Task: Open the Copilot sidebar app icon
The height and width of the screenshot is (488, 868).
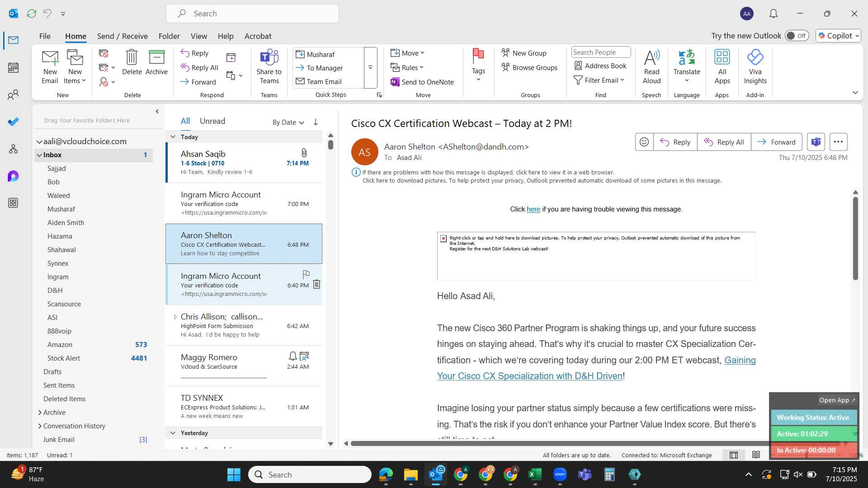Action: pos(13,176)
